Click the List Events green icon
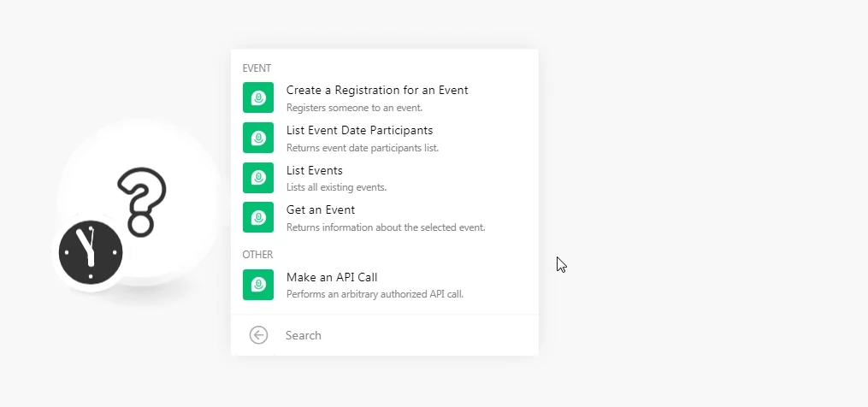 [x=258, y=178]
